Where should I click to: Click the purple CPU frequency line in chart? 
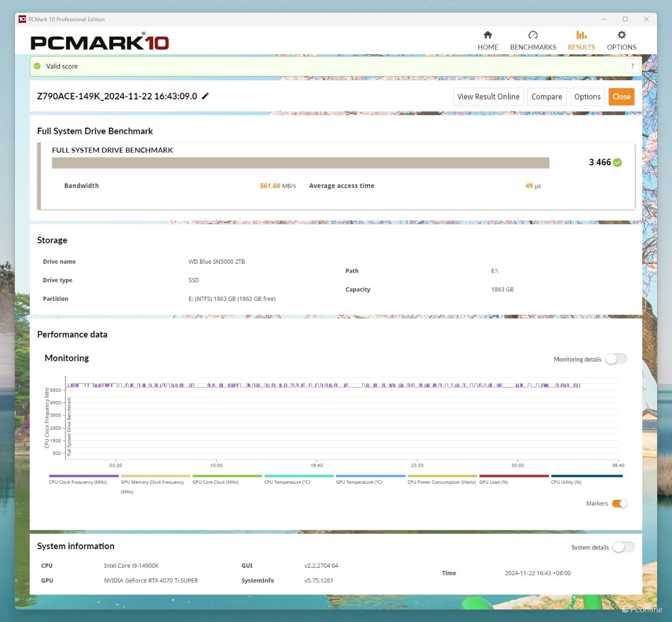click(x=323, y=385)
